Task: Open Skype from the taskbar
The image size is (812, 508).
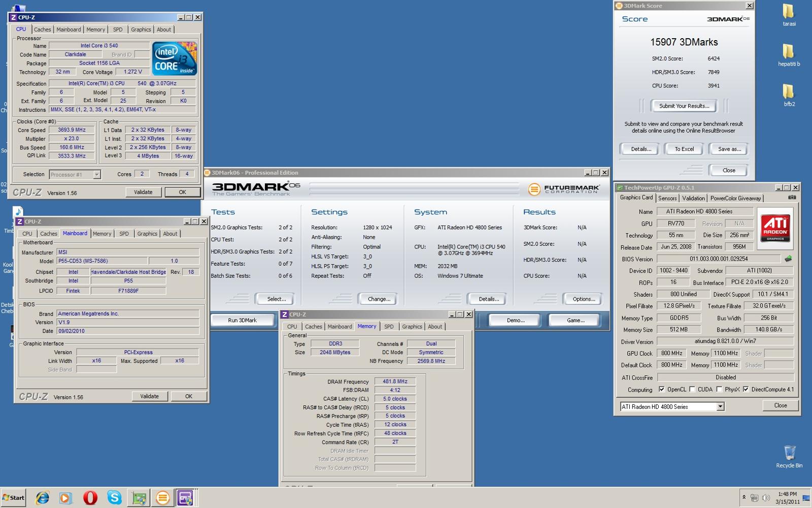Action: (x=114, y=498)
